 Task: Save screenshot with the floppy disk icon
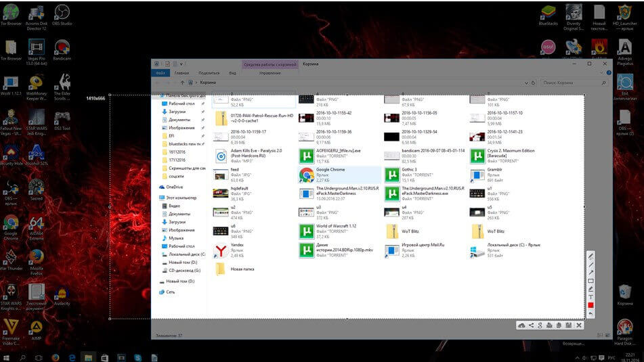[x=569, y=325]
